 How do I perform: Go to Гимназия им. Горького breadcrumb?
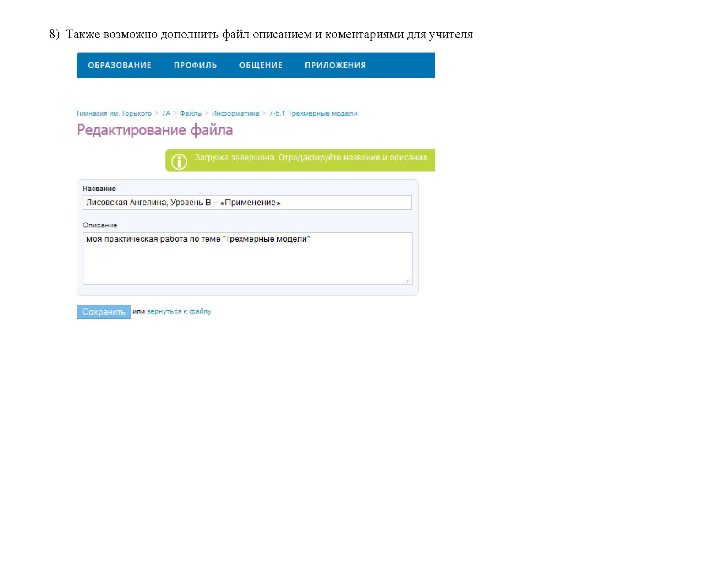(114, 113)
